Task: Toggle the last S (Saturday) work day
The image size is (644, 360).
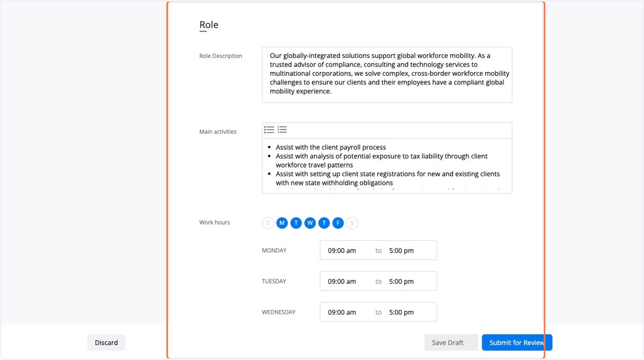Action: click(x=352, y=223)
